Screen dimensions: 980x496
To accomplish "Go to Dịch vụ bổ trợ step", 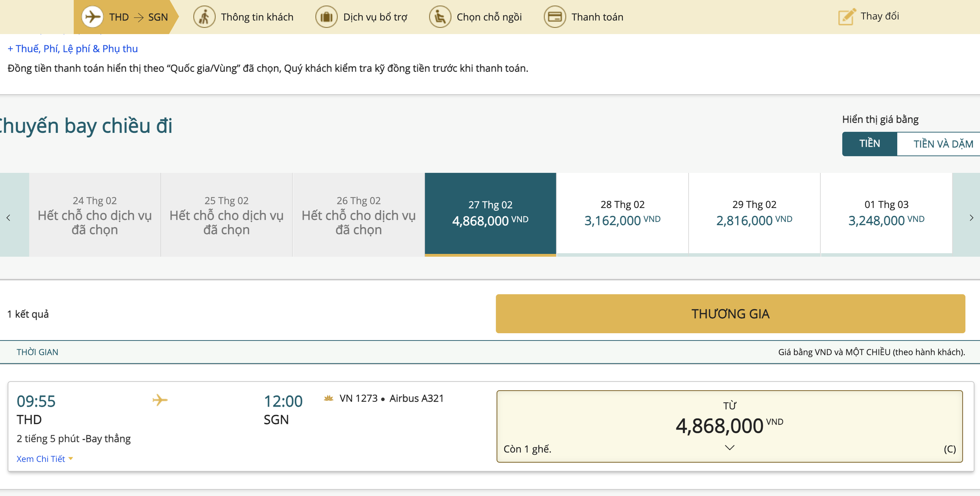I will tap(375, 17).
